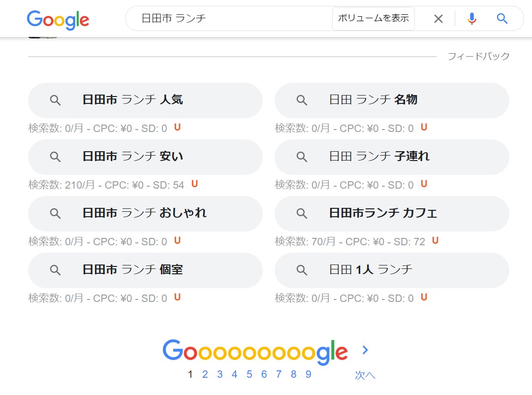The height and width of the screenshot is (395, 532).
Task: Clear the search box with the X icon
Action: pyautogui.click(x=438, y=19)
